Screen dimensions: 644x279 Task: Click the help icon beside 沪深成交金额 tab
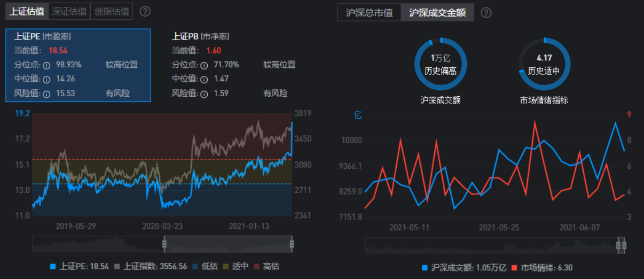tap(486, 13)
